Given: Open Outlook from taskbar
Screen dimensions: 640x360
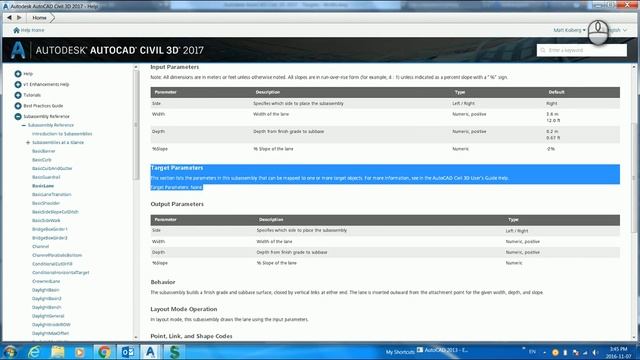Looking at the screenshot, I should (x=128, y=352).
